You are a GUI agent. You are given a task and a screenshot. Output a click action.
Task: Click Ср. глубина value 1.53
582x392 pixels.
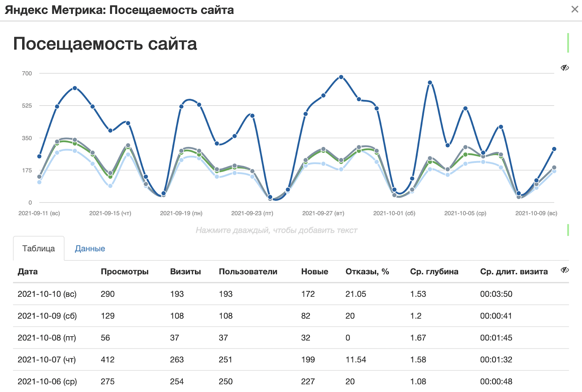pos(418,294)
